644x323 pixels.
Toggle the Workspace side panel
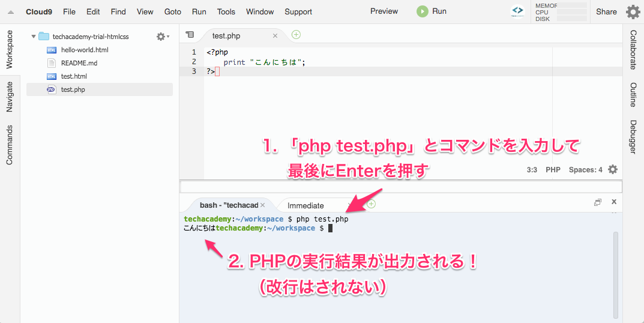[10, 50]
